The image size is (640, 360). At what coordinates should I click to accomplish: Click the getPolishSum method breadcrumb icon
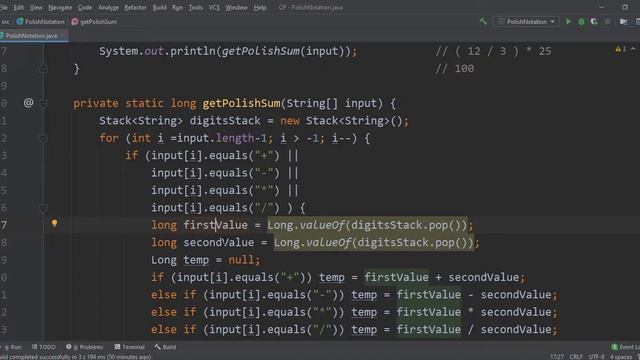point(75,22)
